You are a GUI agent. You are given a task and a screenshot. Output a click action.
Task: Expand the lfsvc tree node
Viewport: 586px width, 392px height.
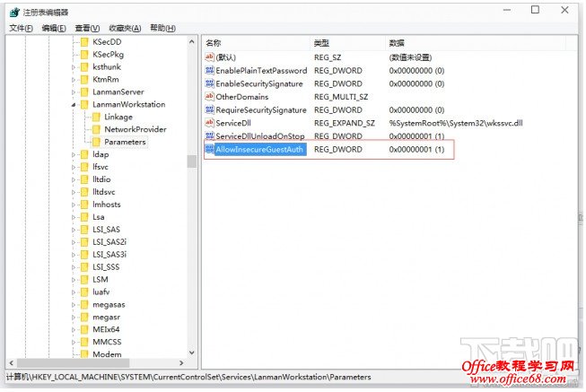[74, 168]
